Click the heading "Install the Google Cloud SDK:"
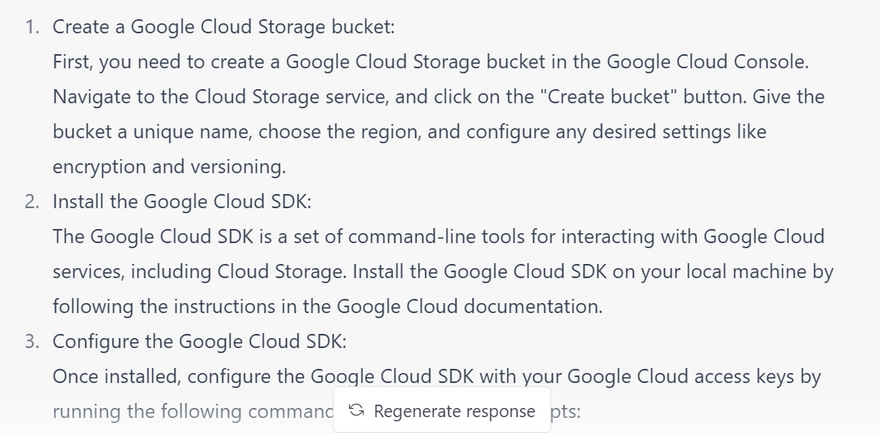 [182, 201]
